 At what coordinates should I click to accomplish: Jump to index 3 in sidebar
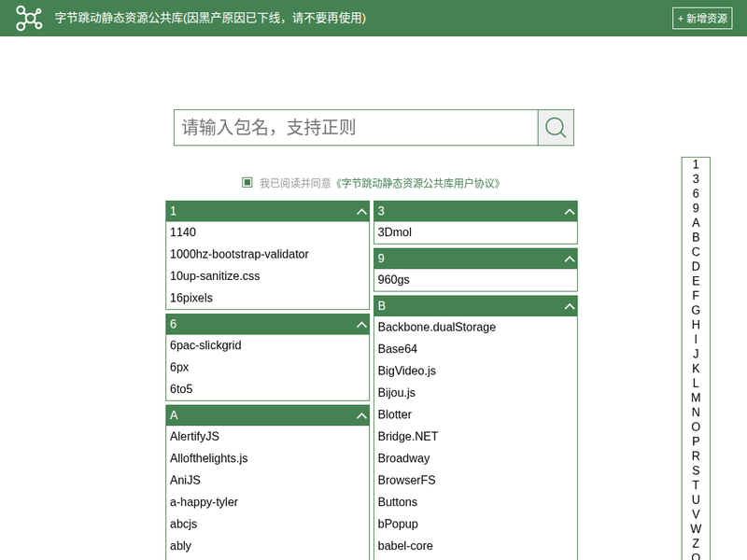(696, 179)
